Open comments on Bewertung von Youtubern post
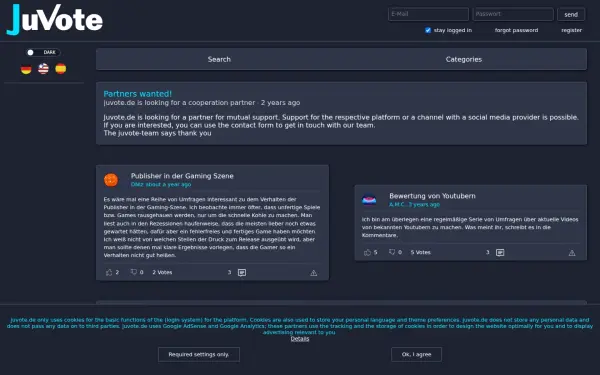This screenshot has width=600, height=375. coord(500,253)
